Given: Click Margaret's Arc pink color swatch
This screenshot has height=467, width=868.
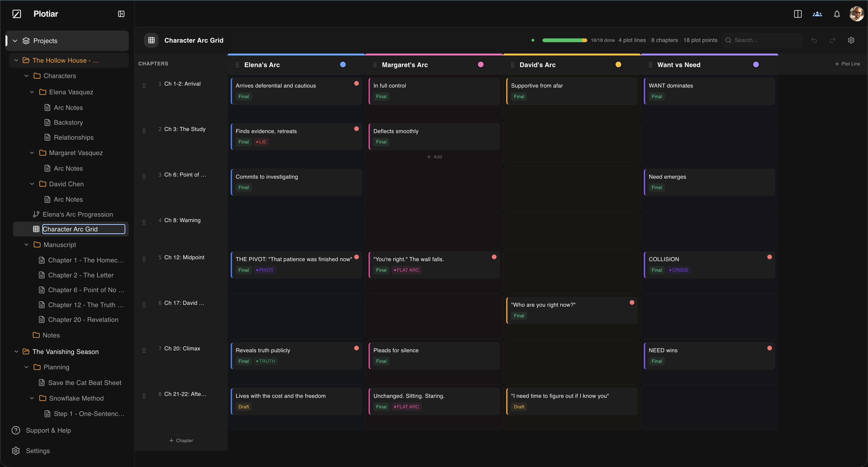Looking at the screenshot, I should coord(480,65).
